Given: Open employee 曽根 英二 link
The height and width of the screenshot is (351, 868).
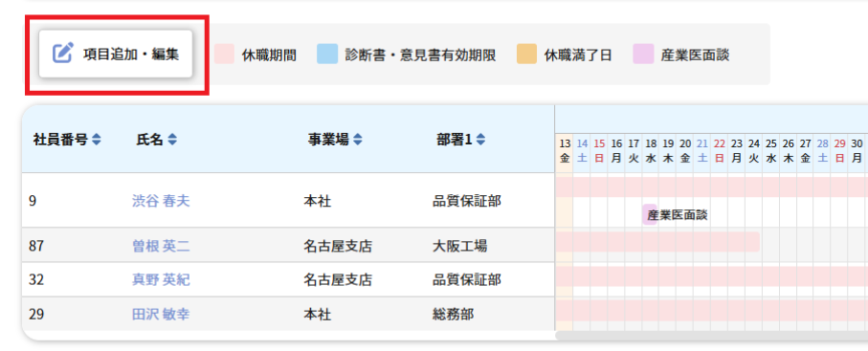Looking at the screenshot, I should pos(161,246).
